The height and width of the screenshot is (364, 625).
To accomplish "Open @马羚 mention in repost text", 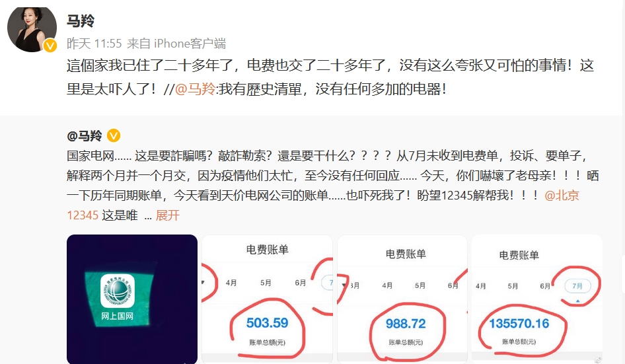I will (x=195, y=89).
